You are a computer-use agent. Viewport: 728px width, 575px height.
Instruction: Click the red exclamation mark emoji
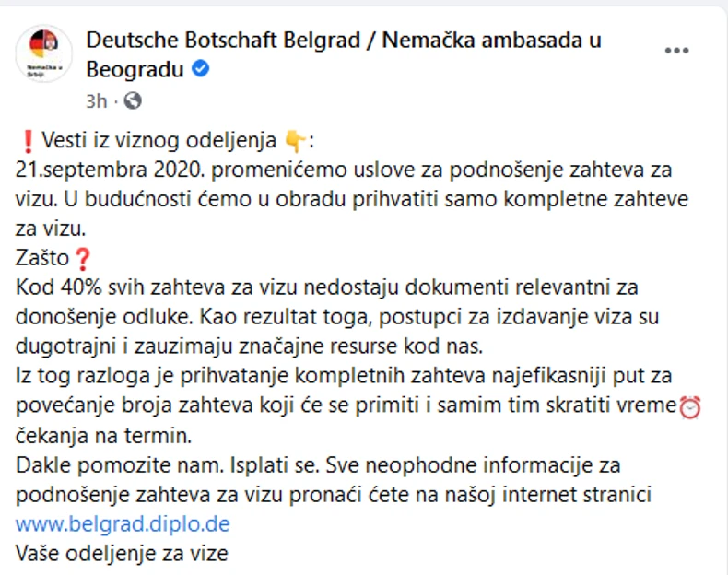27,141
